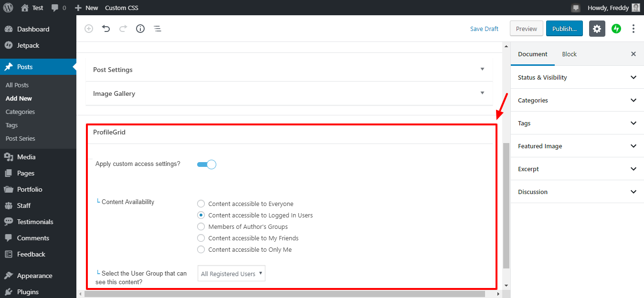Click the settings gear icon
644x298 pixels.
(597, 29)
